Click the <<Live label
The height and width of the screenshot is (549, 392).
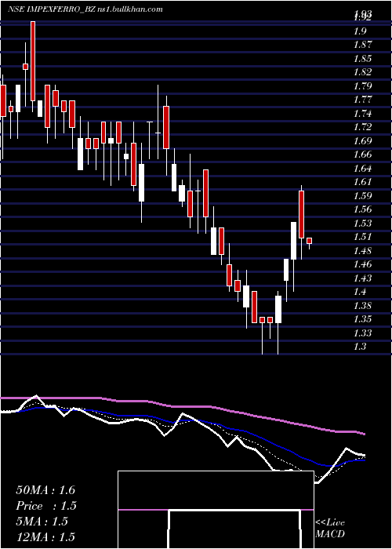tap(330, 523)
